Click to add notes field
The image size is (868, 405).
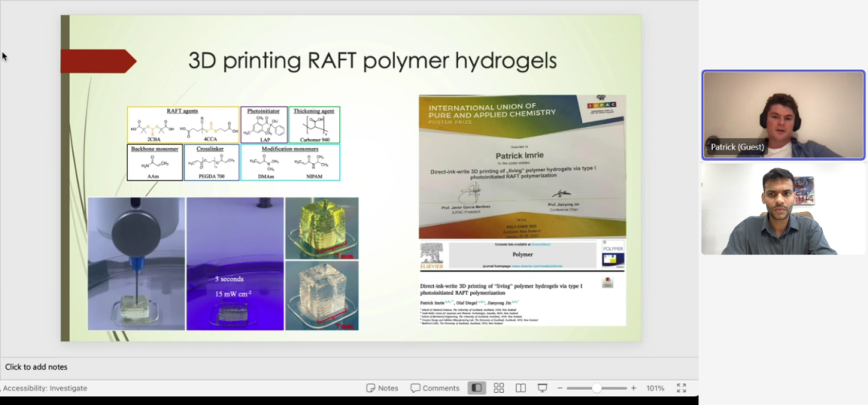pyautogui.click(x=36, y=366)
